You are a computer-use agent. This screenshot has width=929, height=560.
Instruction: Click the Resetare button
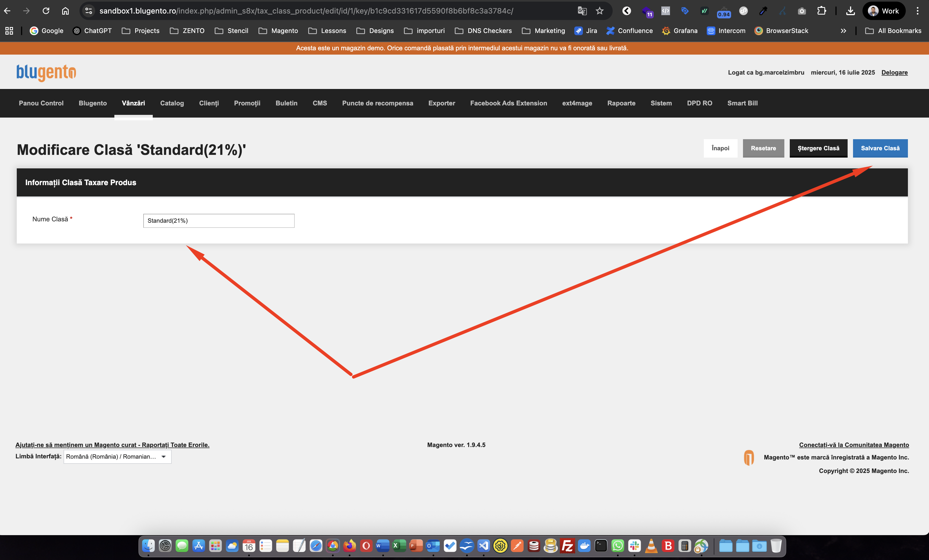(x=763, y=148)
